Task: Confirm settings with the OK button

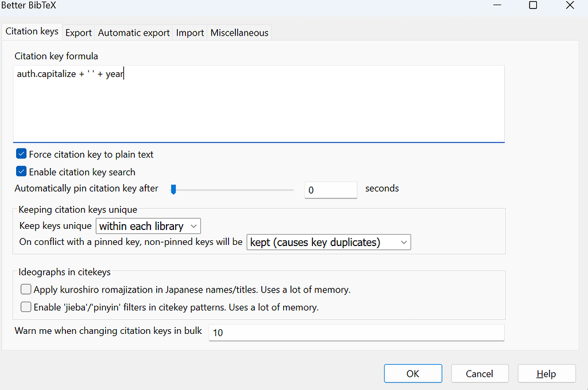Action: 413,373
